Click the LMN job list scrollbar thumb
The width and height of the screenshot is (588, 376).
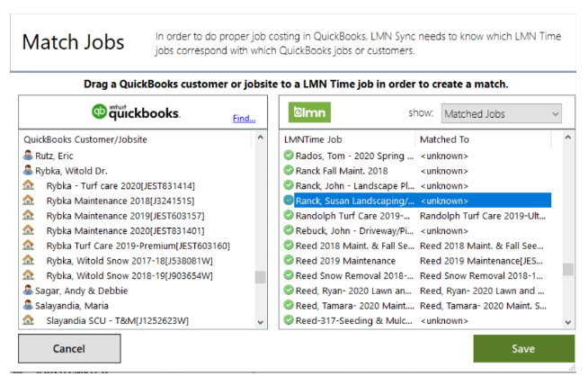pyautogui.click(x=568, y=270)
